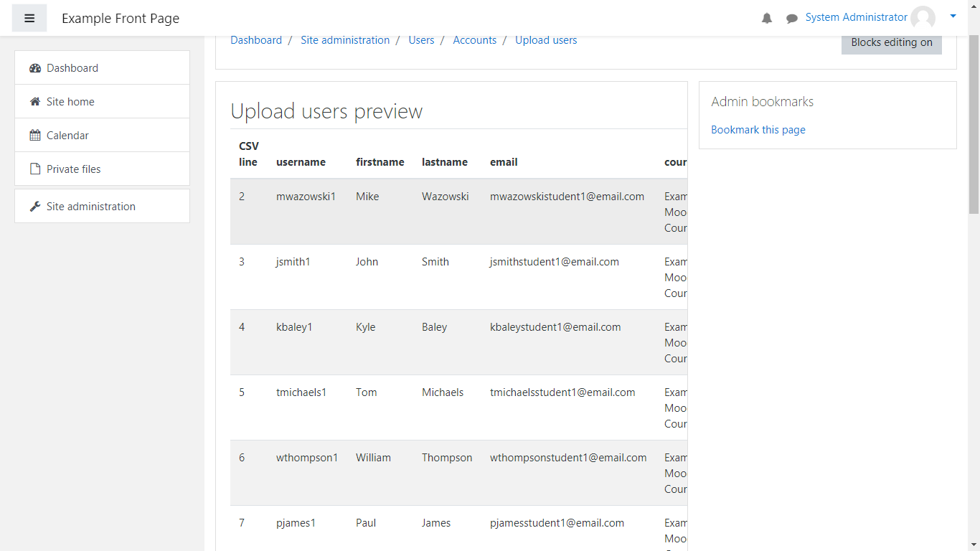This screenshot has width=980, height=551.
Task: Select Private files in the navigation drawer
Action: (74, 169)
